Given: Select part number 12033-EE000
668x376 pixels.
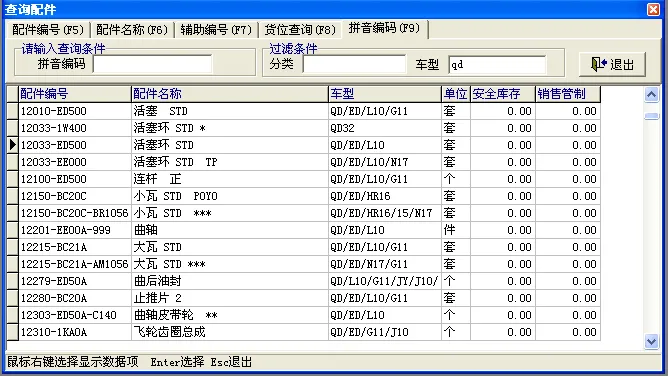Looking at the screenshot, I should point(54,162).
